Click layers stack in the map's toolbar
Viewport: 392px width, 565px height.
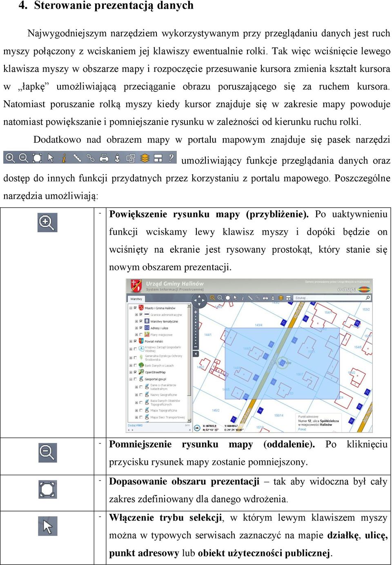tap(281, 298)
